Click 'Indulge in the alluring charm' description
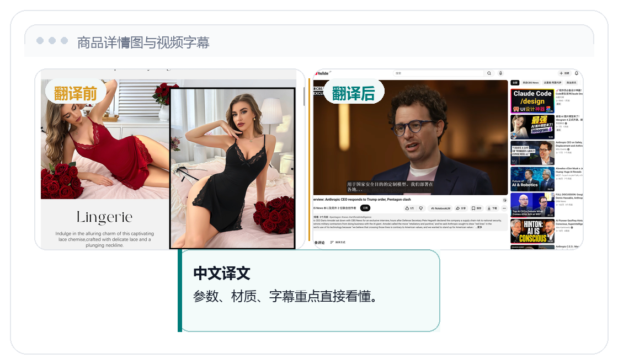 pyautogui.click(x=104, y=239)
